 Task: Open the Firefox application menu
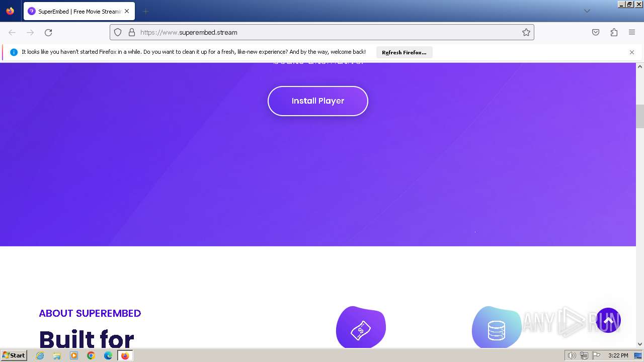coord(632,32)
